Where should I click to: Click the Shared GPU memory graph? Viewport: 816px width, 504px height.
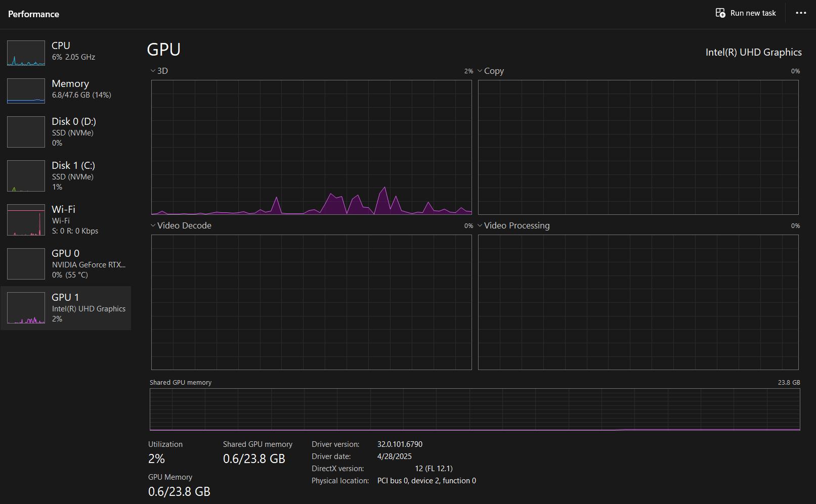(475, 409)
